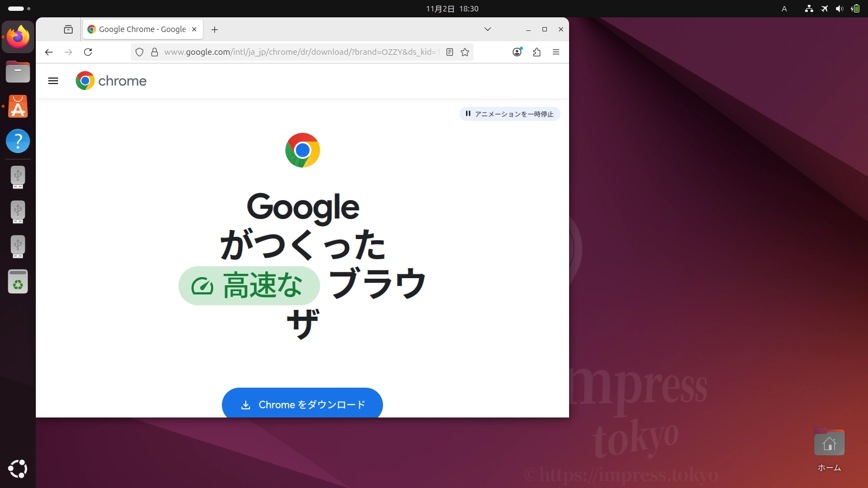Toggle reader view for this page

450,52
